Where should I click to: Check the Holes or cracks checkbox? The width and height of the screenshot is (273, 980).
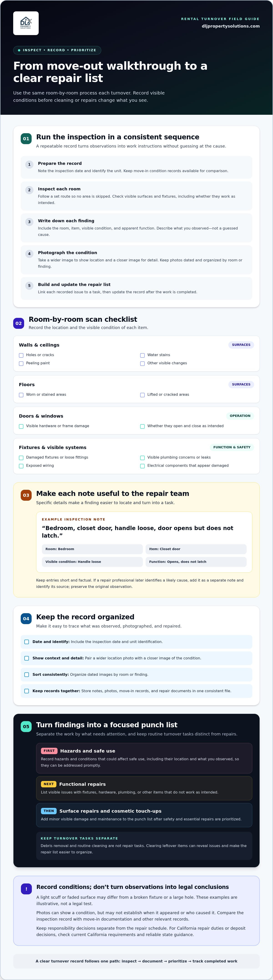click(x=21, y=355)
